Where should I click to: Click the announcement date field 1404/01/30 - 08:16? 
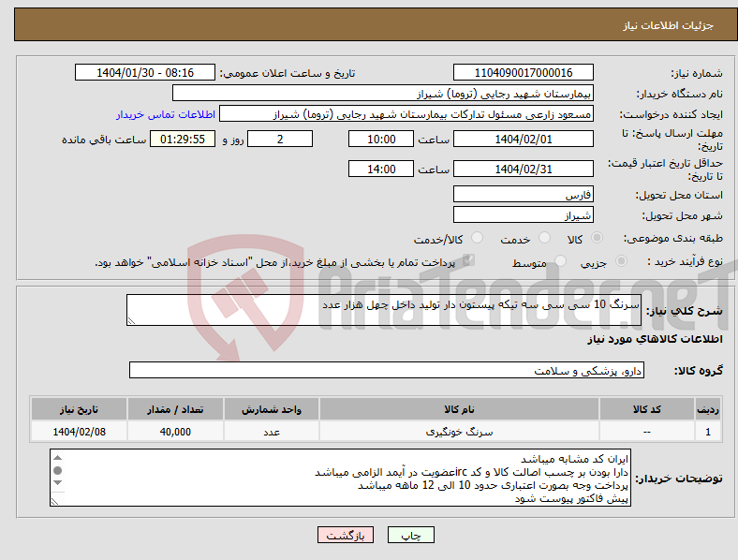pyautogui.click(x=145, y=73)
